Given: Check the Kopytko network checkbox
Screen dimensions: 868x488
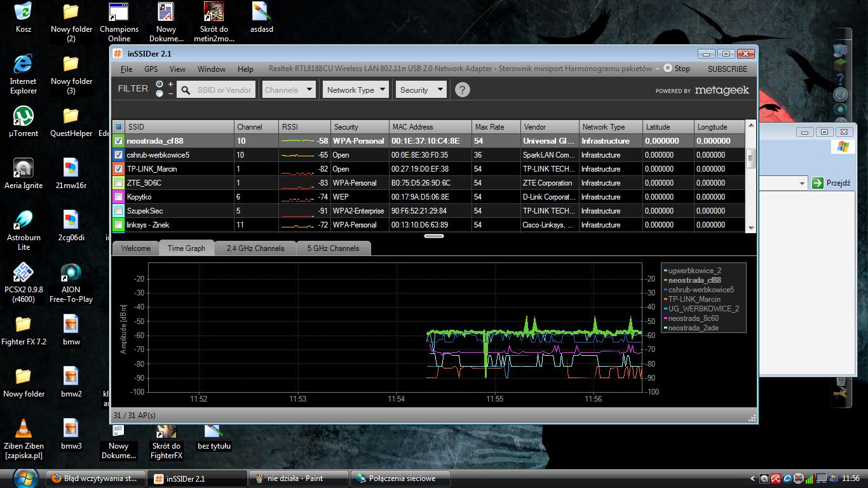Looking at the screenshot, I should pyautogui.click(x=119, y=197).
